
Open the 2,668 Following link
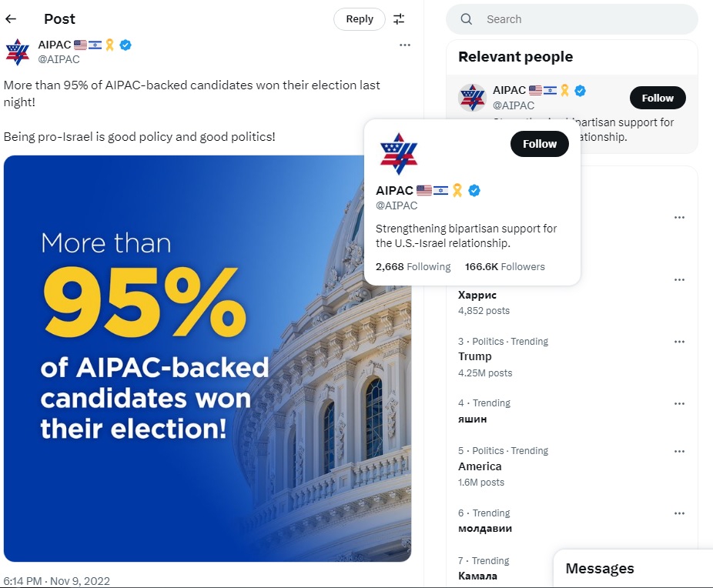[413, 267]
